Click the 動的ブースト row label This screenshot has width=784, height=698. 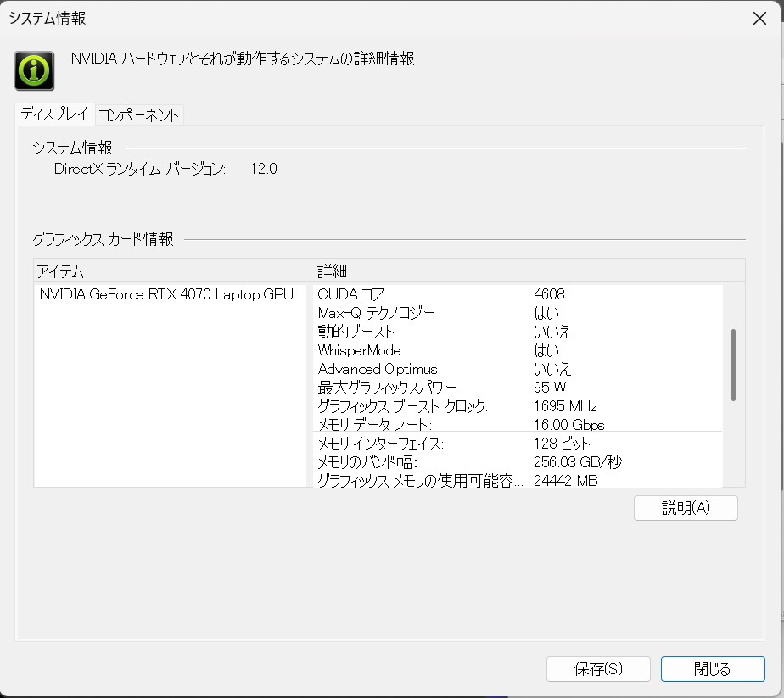[356, 332]
